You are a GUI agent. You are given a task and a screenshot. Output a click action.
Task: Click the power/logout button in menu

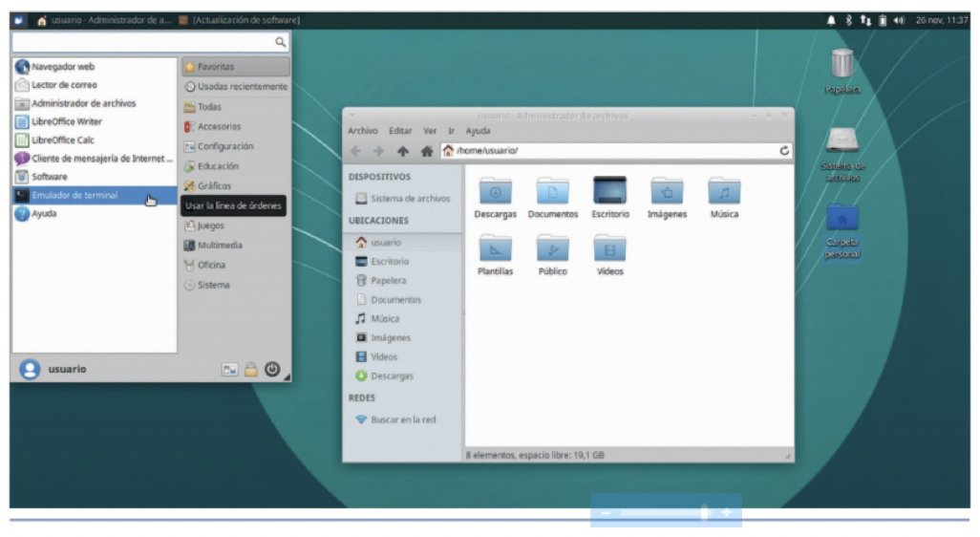[x=272, y=369]
